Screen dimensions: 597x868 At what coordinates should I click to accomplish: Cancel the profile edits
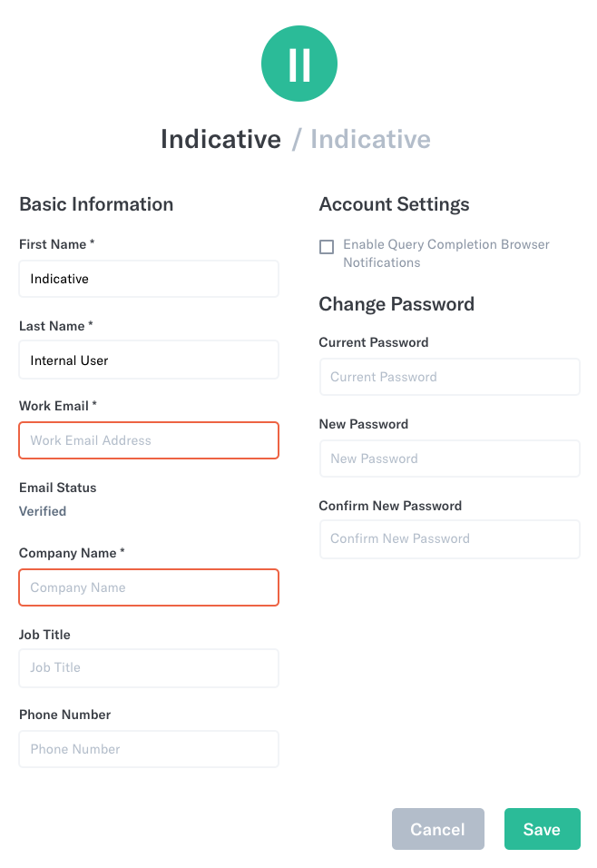click(x=438, y=829)
